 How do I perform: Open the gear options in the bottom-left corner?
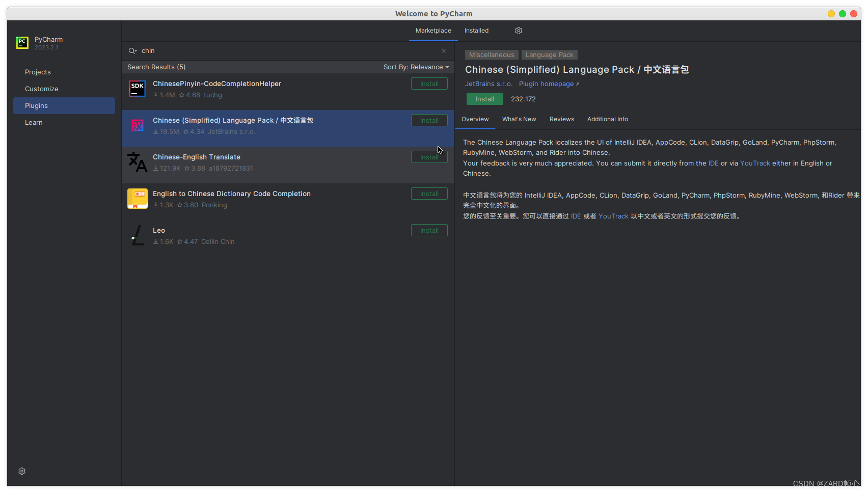(x=22, y=471)
